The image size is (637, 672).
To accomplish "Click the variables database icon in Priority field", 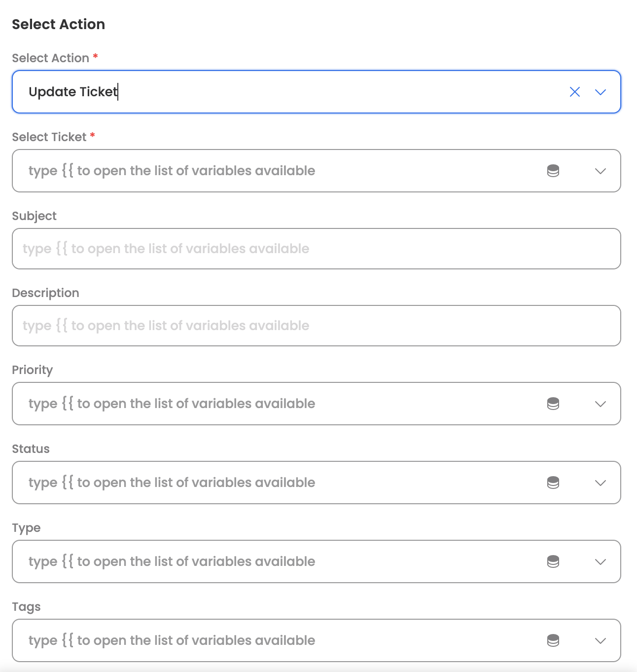I will [553, 404].
